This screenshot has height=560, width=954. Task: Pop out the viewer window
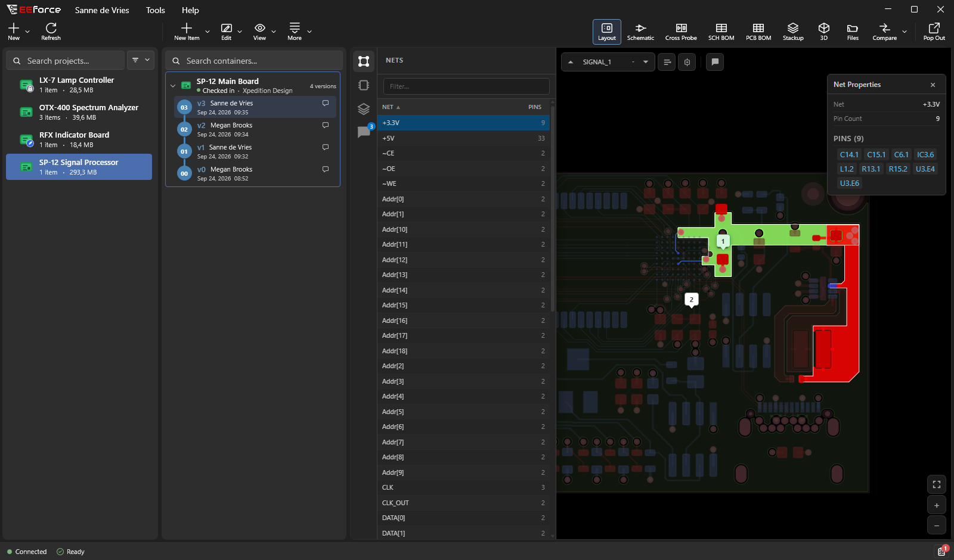point(934,32)
